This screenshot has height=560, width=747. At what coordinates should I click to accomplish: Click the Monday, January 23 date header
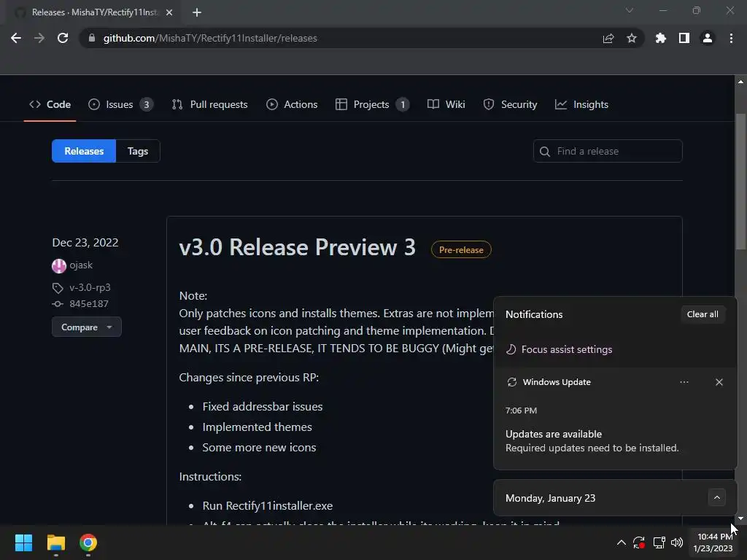(550, 498)
